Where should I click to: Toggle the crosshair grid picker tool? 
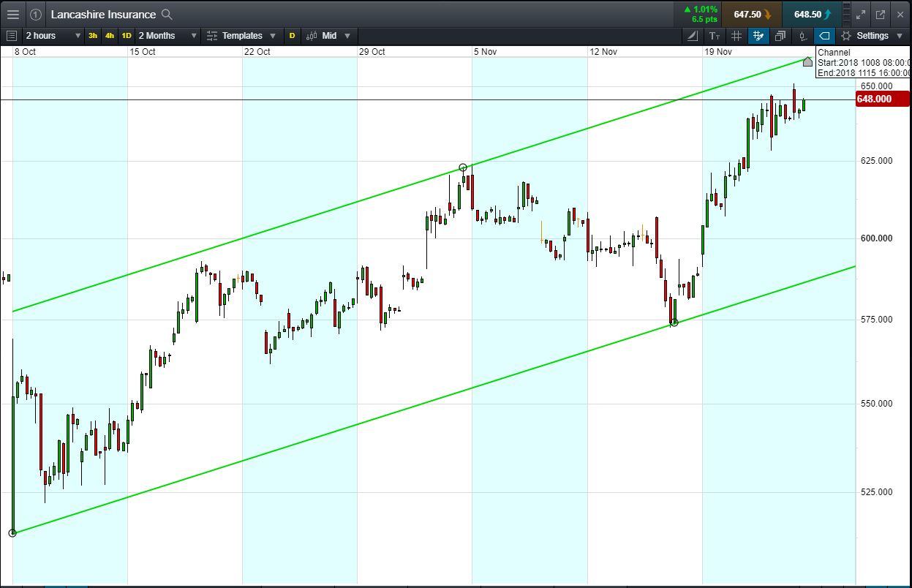pyautogui.click(x=758, y=35)
